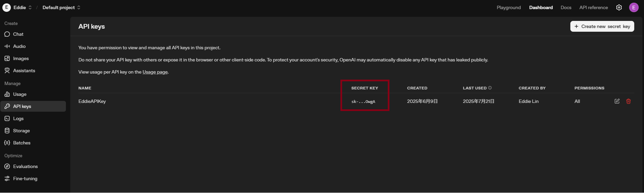The image size is (644, 193).
Task: Open Assistants from the sidebar
Action: pyautogui.click(x=24, y=71)
